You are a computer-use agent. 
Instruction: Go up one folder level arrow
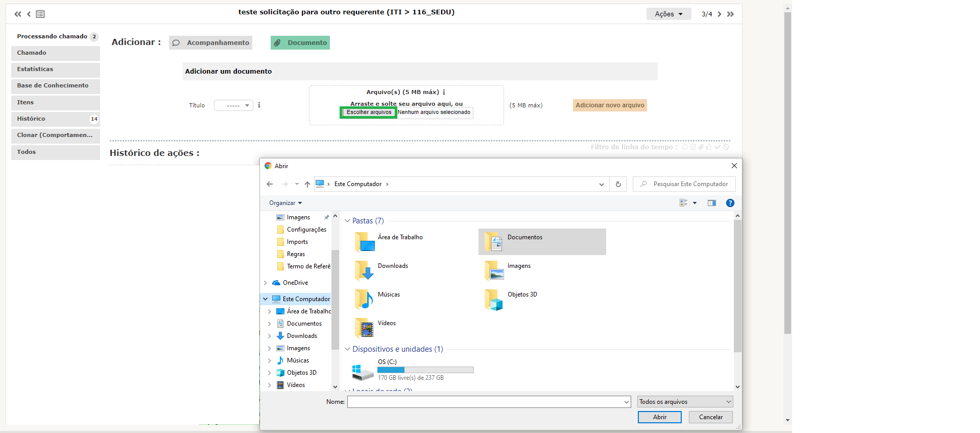pos(307,184)
